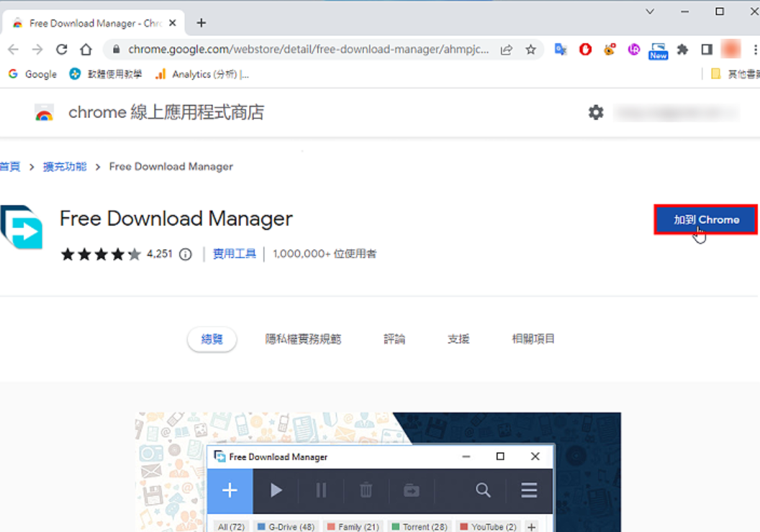Switch to the 隱私權實務規範 tab
Viewport: 760px width, 532px height.
tap(303, 339)
